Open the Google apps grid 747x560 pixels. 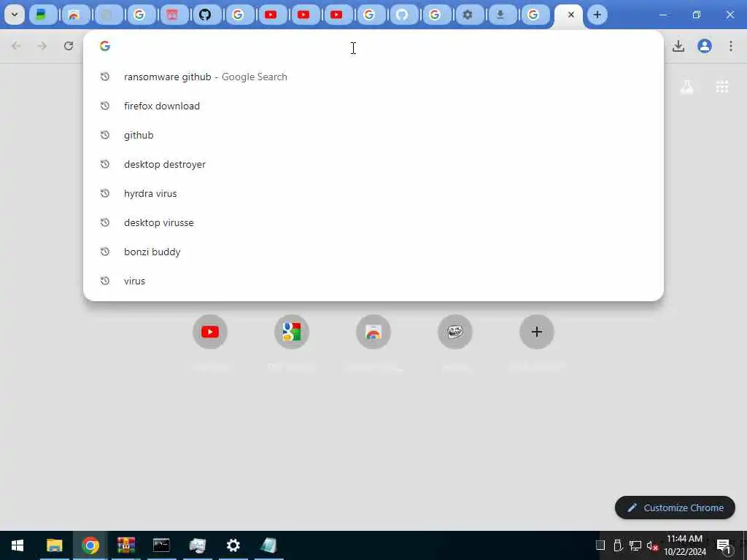point(722,87)
